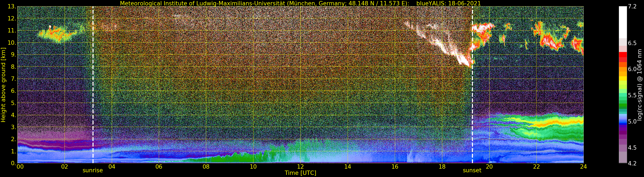The image size is (644, 177).
Task: Click the '6.0' colorbar tick value
Action: 632,69
